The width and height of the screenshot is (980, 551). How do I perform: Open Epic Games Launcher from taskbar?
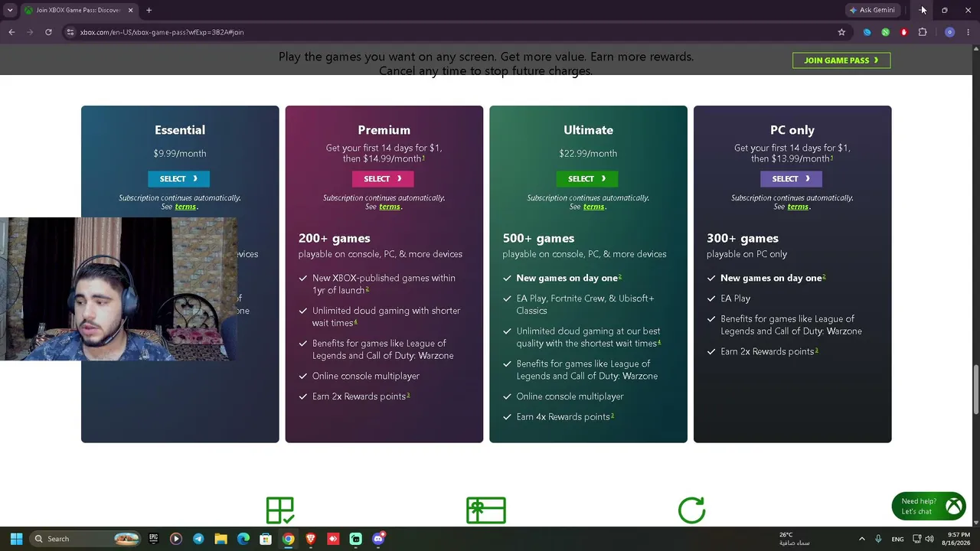click(x=154, y=539)
